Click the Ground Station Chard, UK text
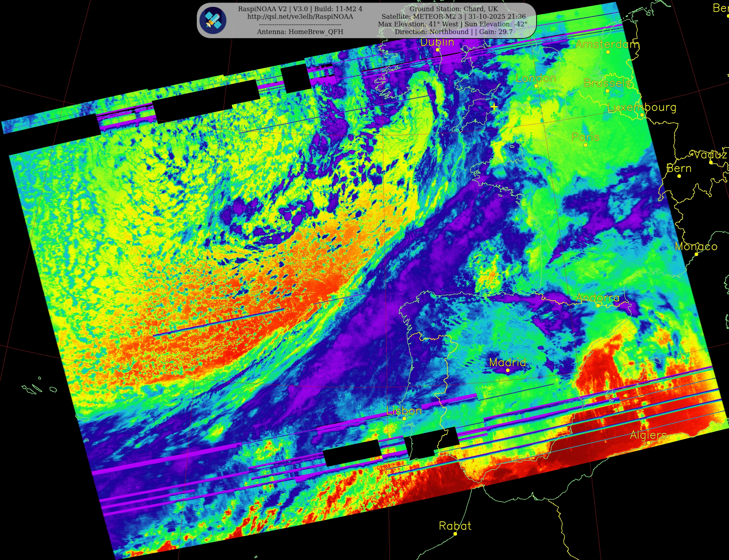 (x=454, y=9)
